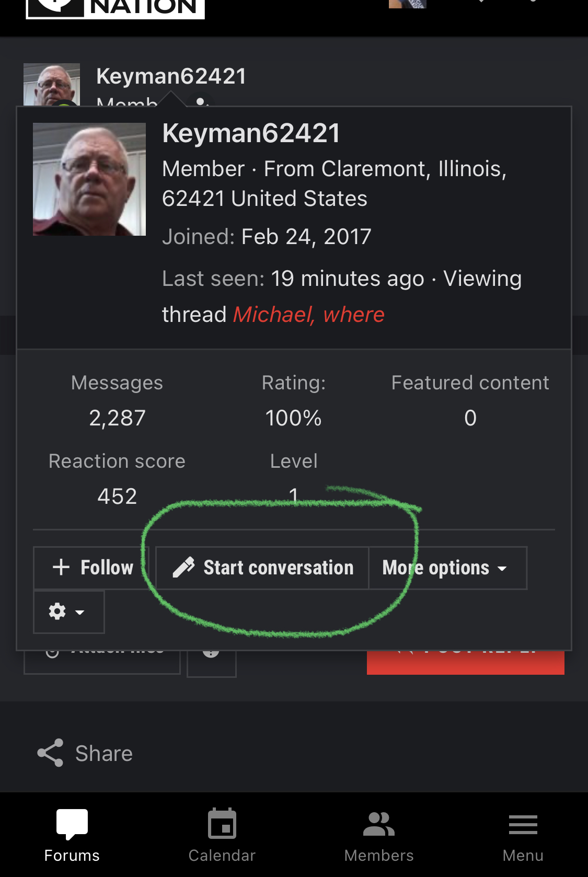Follow user Keyman62421
This screenshot has width=588, height=877.
(x=91, y=568)
